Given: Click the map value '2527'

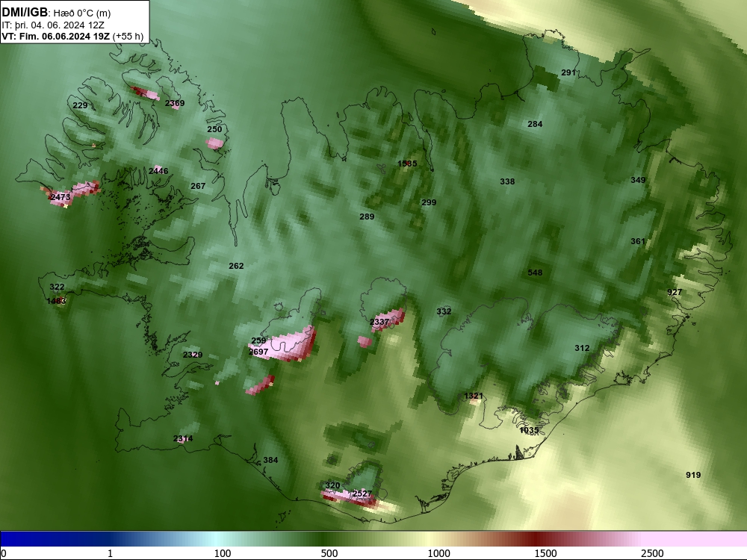Looking at the screenshot, I should [362, 494].
